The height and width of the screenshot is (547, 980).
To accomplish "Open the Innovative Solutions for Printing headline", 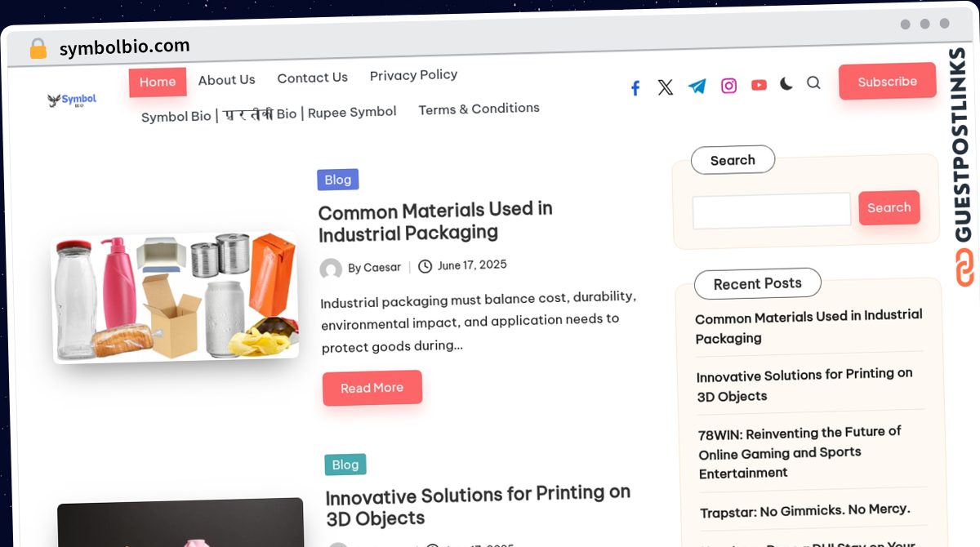I will (478, 506).
